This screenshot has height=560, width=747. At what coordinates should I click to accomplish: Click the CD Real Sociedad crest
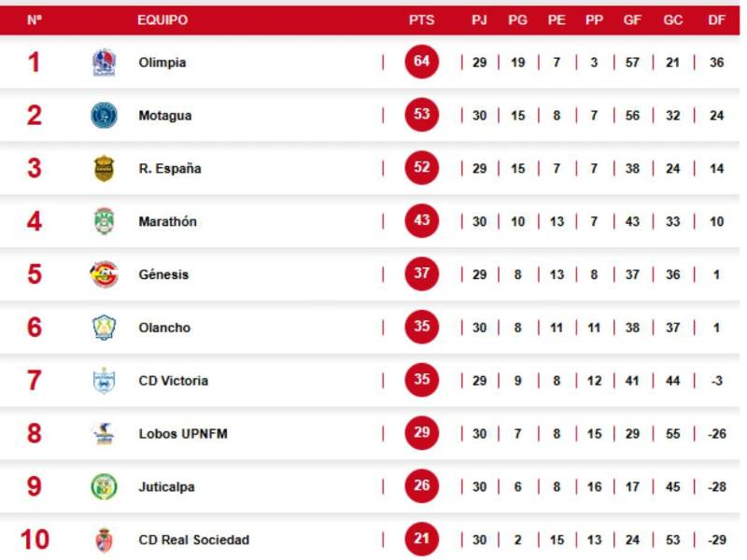coord(104,539)
